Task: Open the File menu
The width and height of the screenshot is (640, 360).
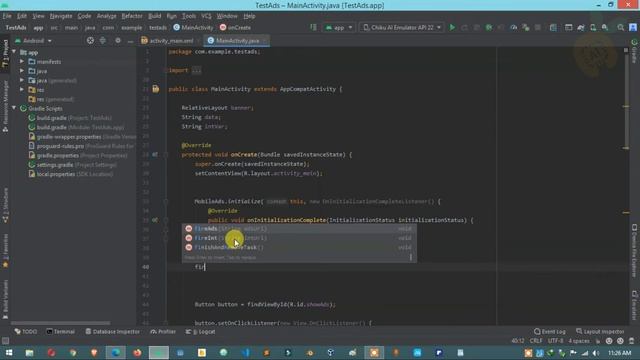Action: [x=7, y=16]
